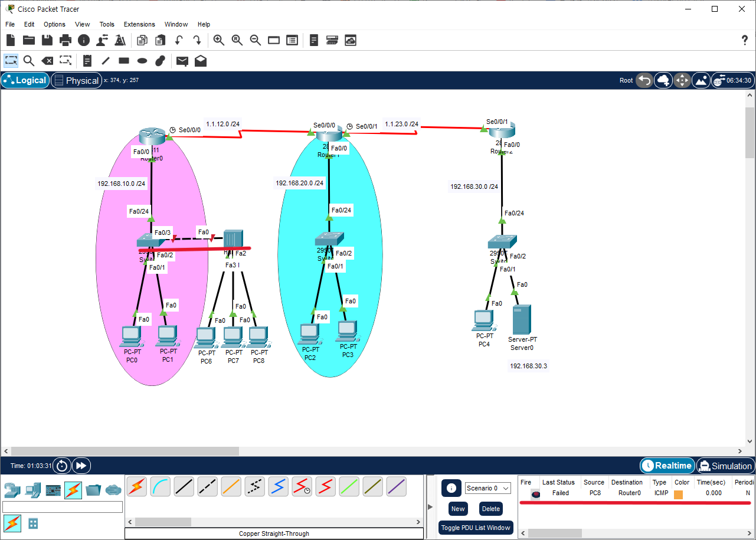Open the Options menu
Viewport: 756px width, 540px height.
[x=54, y=24]
